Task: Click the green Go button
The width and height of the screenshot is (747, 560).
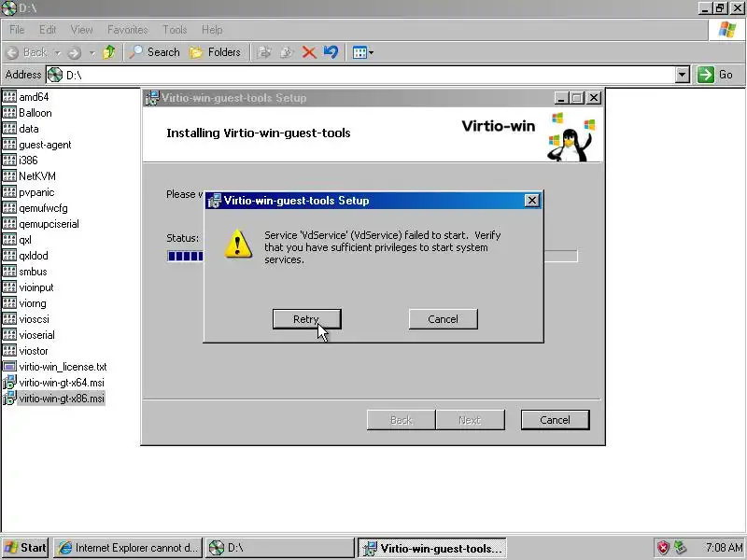Action: pos(715,75)
